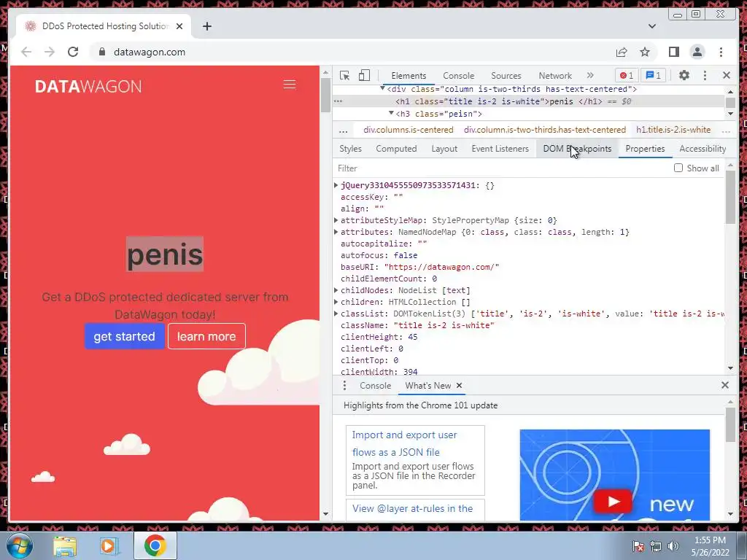This screenshot has height=560, width=747.
Task: Switch to Sources panel tab
Action: click(506, 75)
